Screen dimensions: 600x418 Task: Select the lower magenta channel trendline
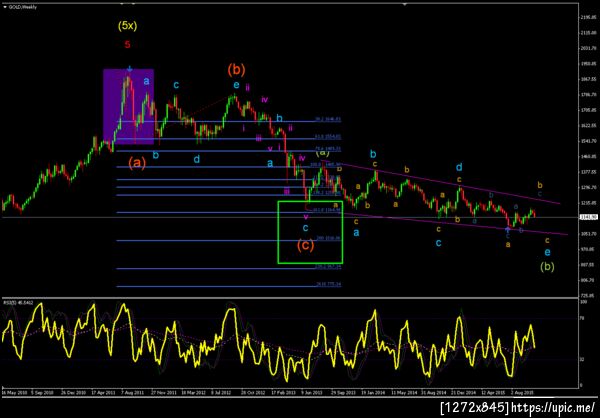(x=455, y=224)
